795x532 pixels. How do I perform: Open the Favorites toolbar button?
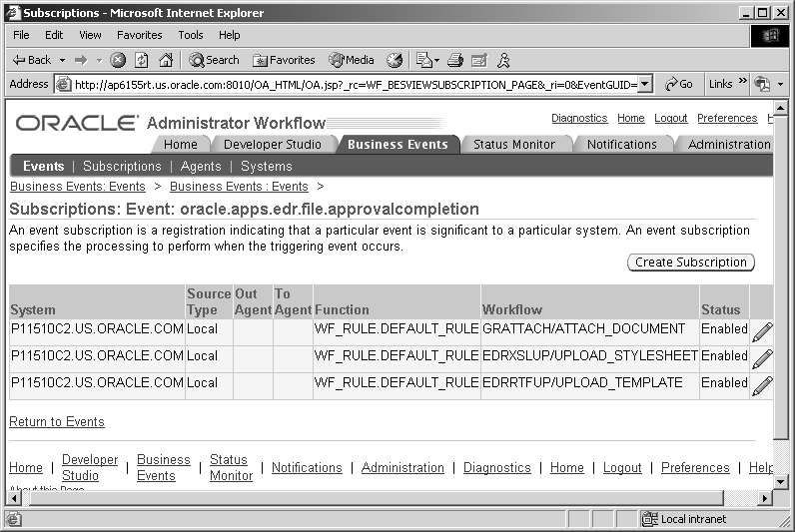click(284, 60)
